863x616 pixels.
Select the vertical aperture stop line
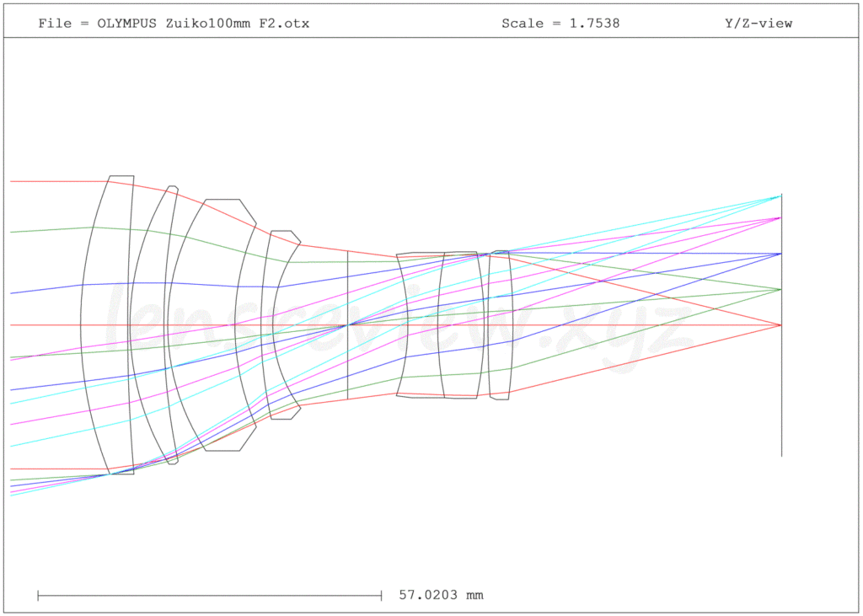[347, 324]
